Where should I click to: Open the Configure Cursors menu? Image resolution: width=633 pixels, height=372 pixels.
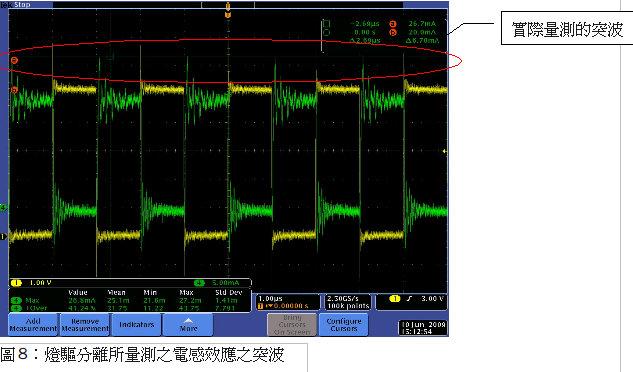click(344, 325)
